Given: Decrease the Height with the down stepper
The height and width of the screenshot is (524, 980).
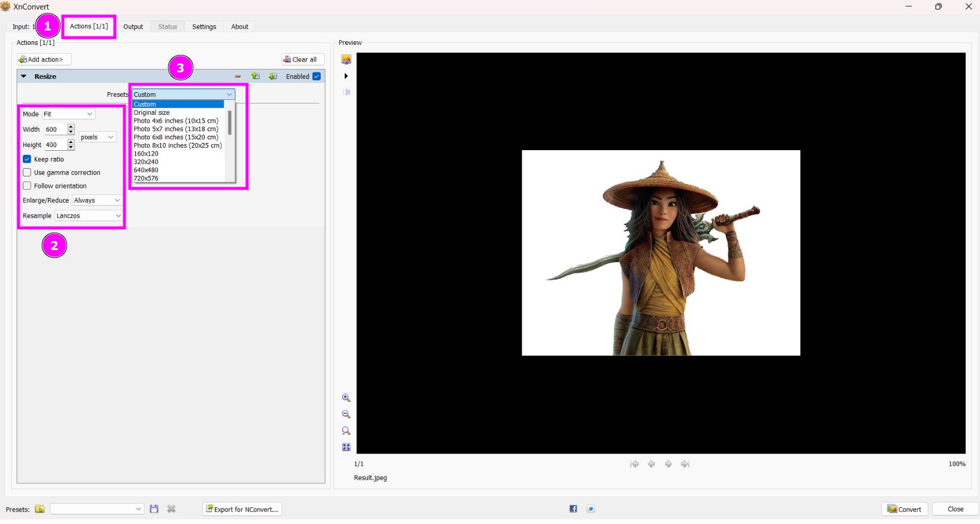Looking at the screenshot, I should tap(71, 148).
